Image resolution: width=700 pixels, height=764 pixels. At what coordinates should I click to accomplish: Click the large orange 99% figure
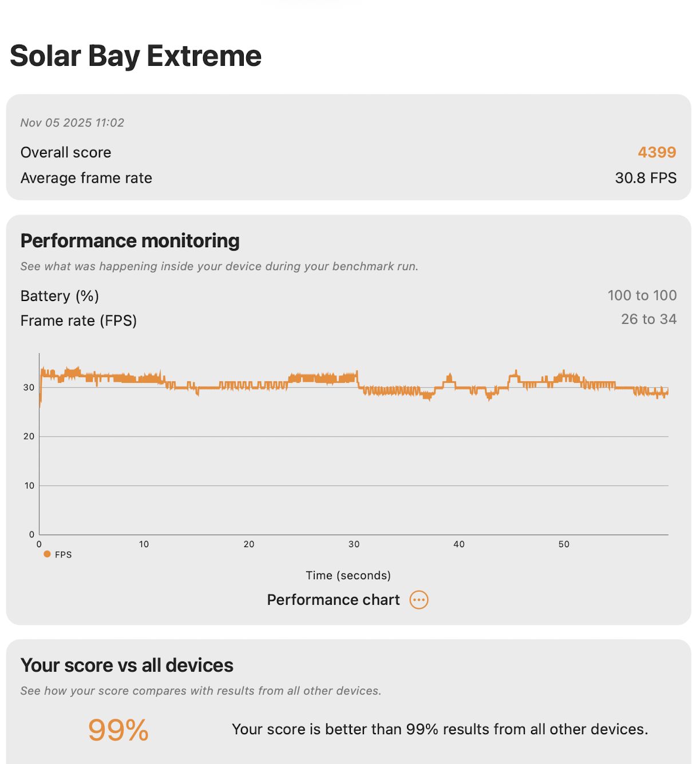click(118, 730)
